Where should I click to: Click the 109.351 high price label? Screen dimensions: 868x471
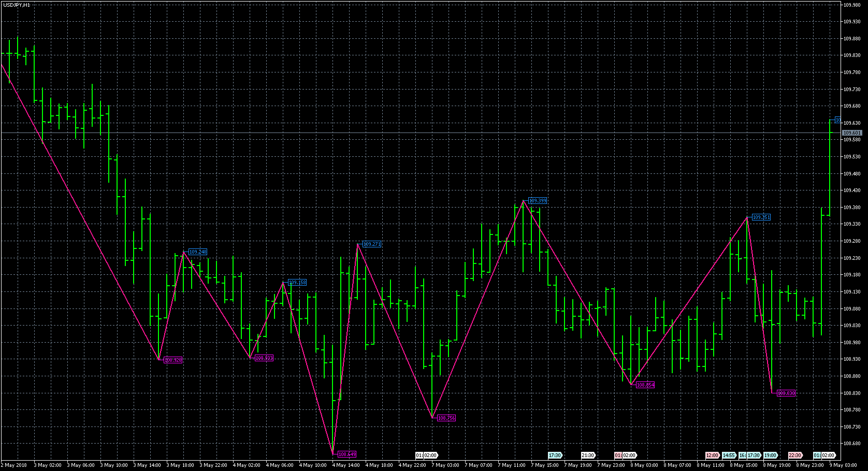[761, 217]
